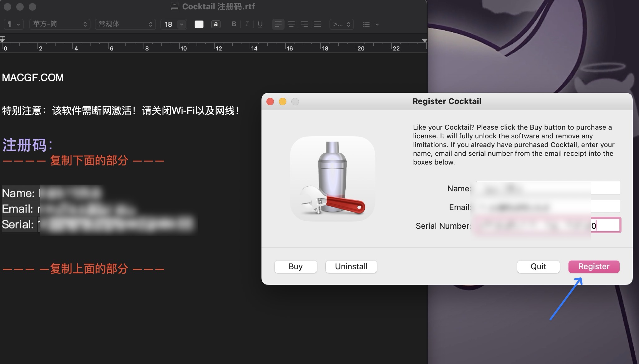The image size is (639, 364).
Task: Click the text highlight 'a' icon
Action: 216,24
